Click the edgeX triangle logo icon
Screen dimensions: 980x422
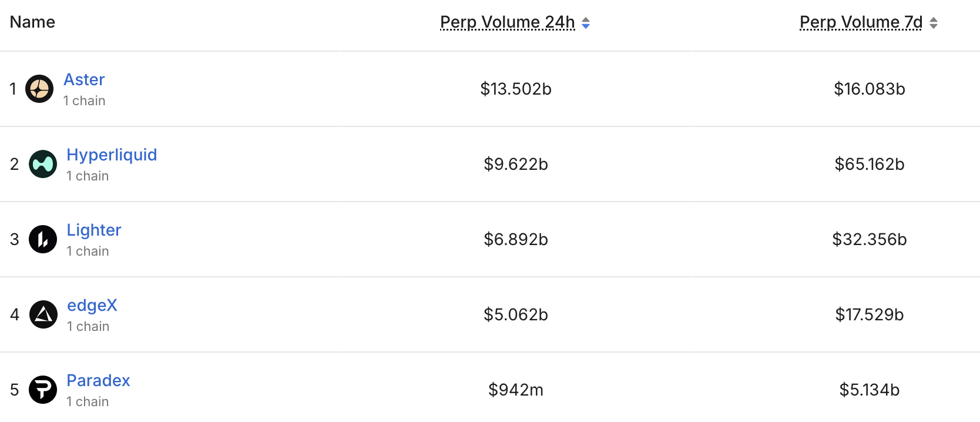[x=43, y=314]
